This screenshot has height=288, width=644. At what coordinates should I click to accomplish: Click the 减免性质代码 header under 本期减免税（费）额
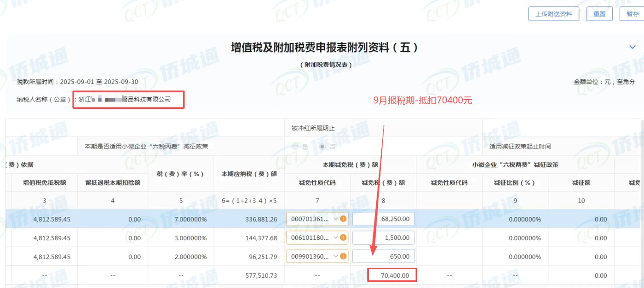pos(317,182)
